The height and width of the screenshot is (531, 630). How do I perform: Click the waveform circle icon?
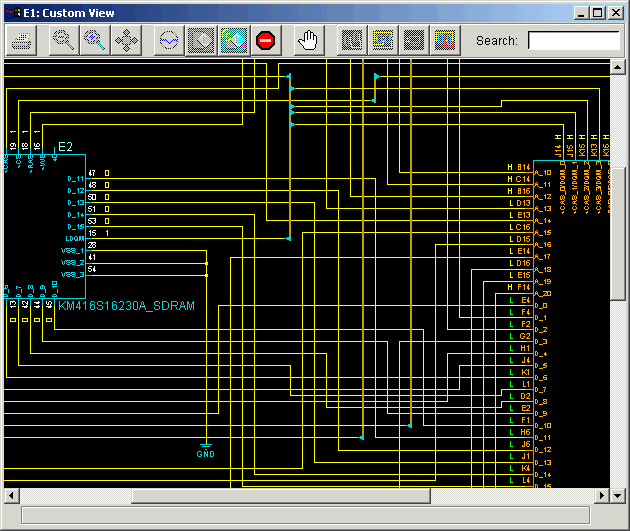coord(169,41)
